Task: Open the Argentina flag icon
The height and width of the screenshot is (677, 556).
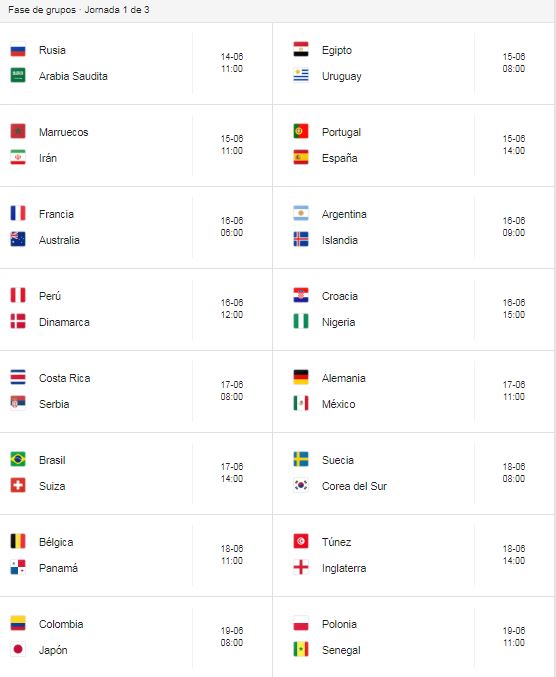Action: 301,213
